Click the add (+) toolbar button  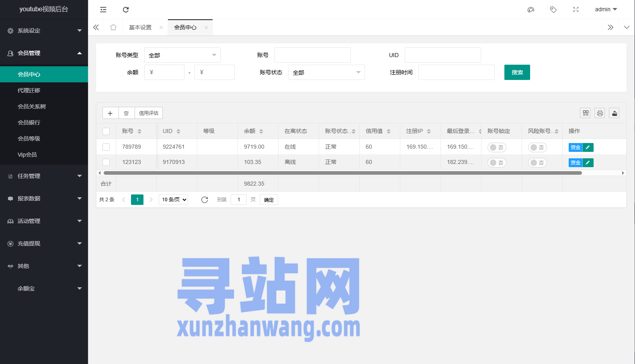(110, 113)
